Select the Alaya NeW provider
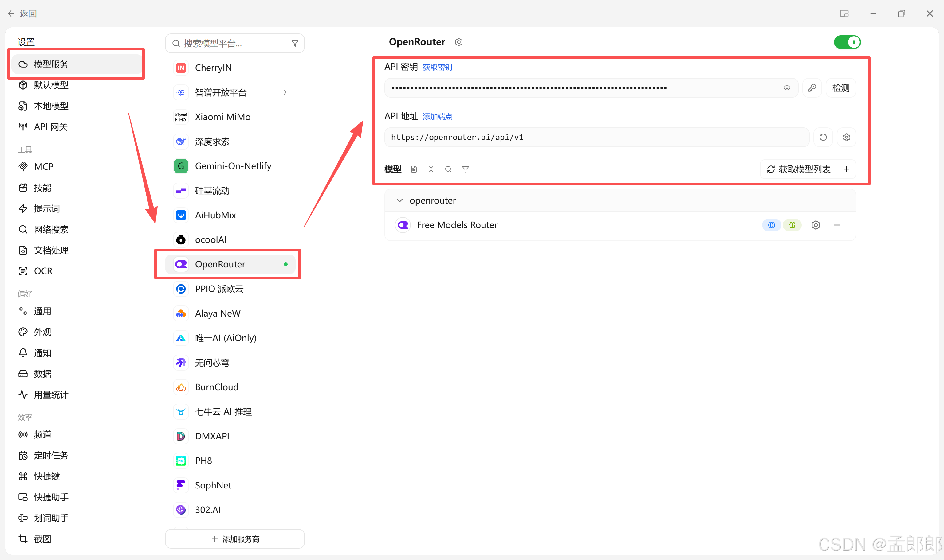Viewport: 944px width, 560px height. tap(230, 313)
